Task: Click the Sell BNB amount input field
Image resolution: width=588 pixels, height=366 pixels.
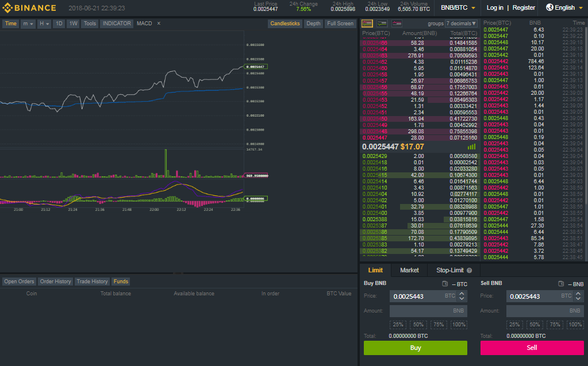Action: [545, 311]
